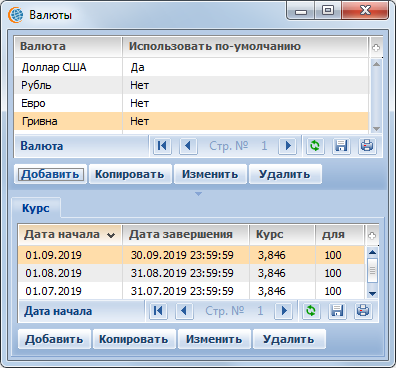Click the rates grid scrollbar thumb

(x=372, y=270)
